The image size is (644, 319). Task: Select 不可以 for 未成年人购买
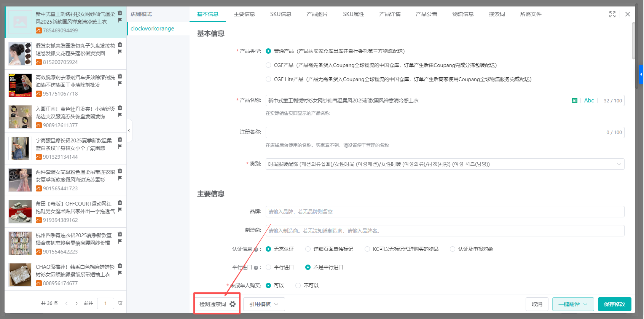(x=298, y=286)
